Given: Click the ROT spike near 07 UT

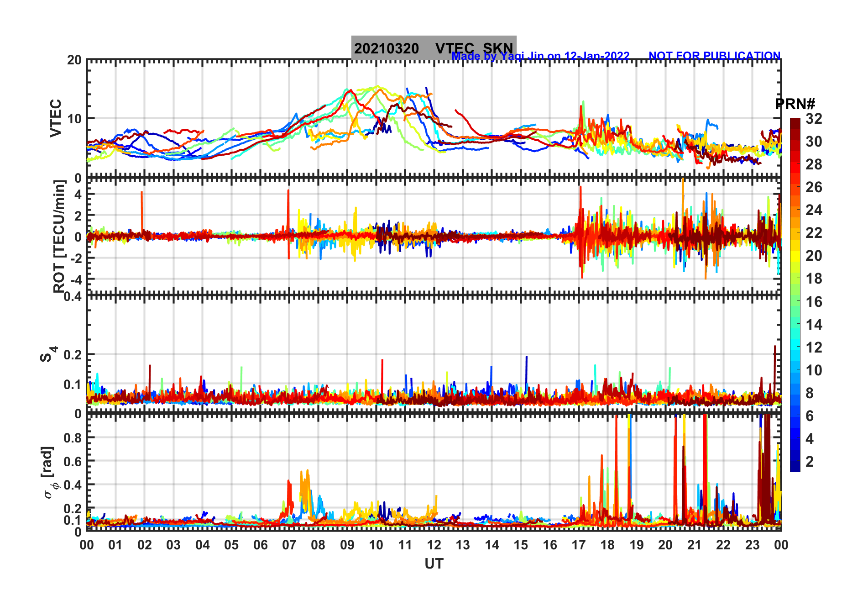Looking at the screenshot, I should 288,224.
